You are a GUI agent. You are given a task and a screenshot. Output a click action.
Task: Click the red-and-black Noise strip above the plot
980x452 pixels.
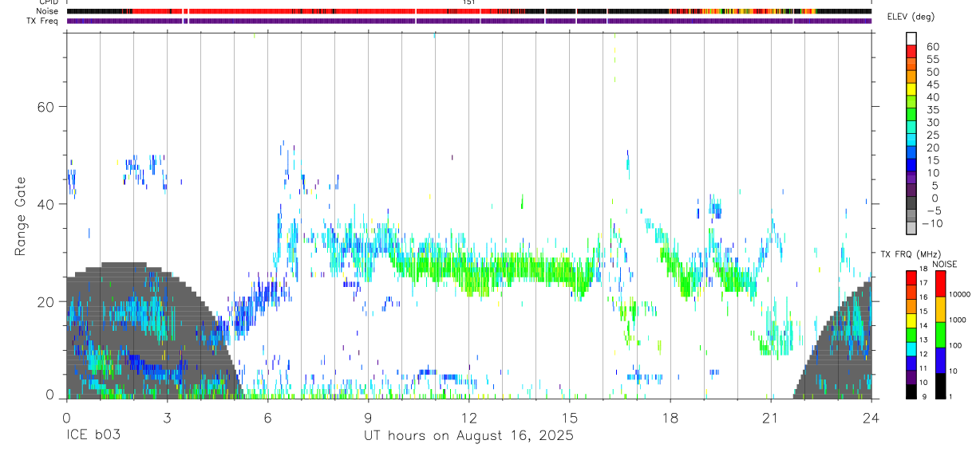468,11
